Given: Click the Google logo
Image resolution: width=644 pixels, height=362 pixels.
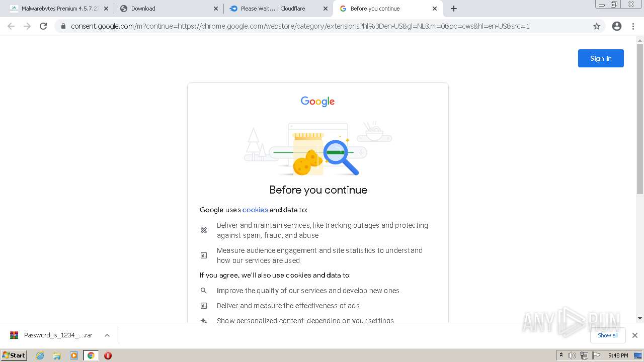Looking at the screenshot, I should pos(317,102).
